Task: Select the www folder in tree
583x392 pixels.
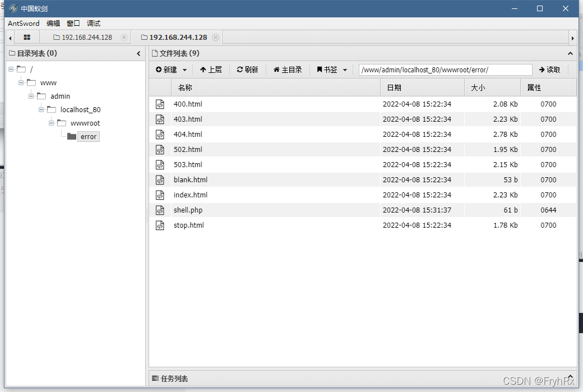Action: click(x=48, y=83)
